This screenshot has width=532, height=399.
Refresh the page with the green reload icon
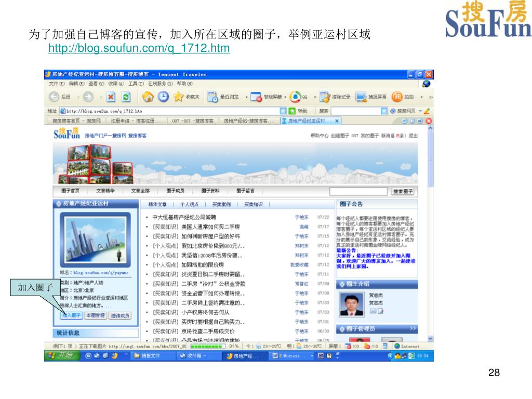[126, 97]
